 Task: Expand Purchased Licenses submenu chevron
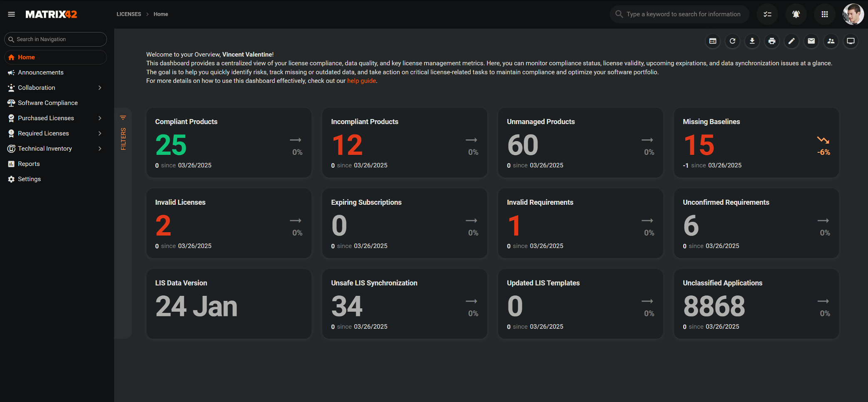tap(99, 118)
